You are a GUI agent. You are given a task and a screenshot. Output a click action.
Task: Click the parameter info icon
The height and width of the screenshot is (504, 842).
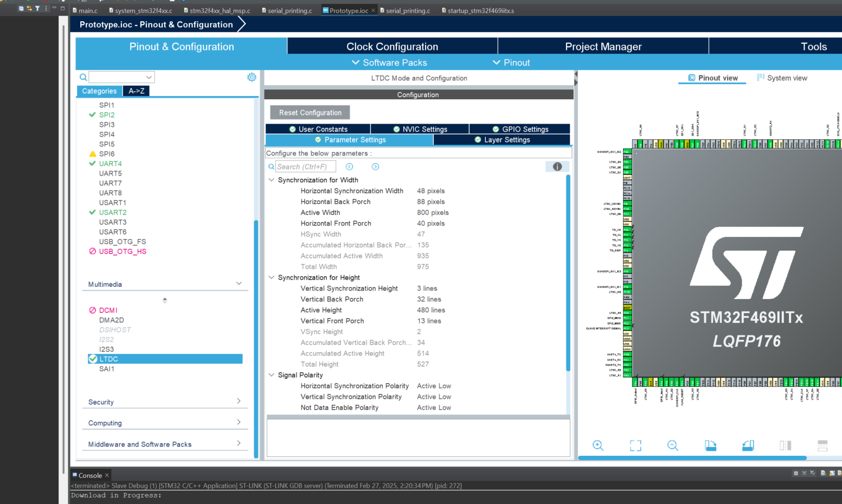[557, 167]
